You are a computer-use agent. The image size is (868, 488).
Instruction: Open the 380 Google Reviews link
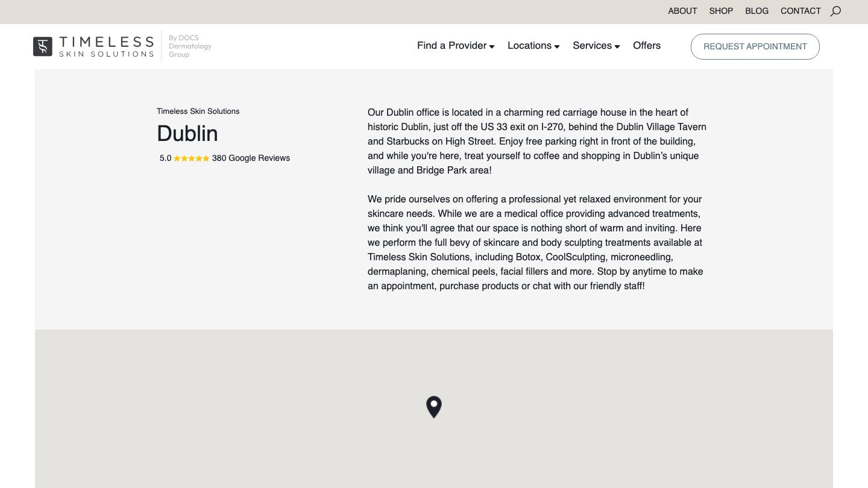coord(251,158)
